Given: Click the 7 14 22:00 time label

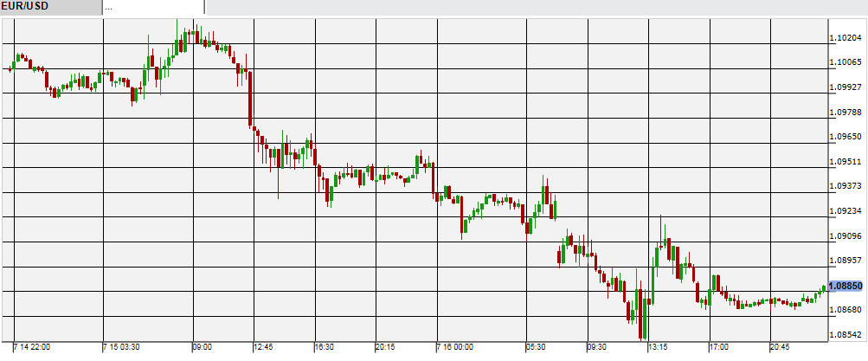Looking at the screenshot, I should click(32, 347).
